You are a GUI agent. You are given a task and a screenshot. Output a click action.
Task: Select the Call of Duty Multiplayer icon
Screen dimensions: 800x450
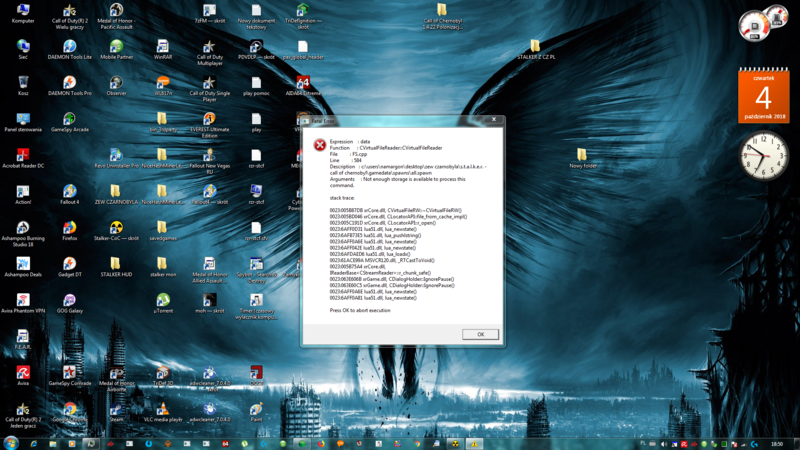click(x=210, y=53)
